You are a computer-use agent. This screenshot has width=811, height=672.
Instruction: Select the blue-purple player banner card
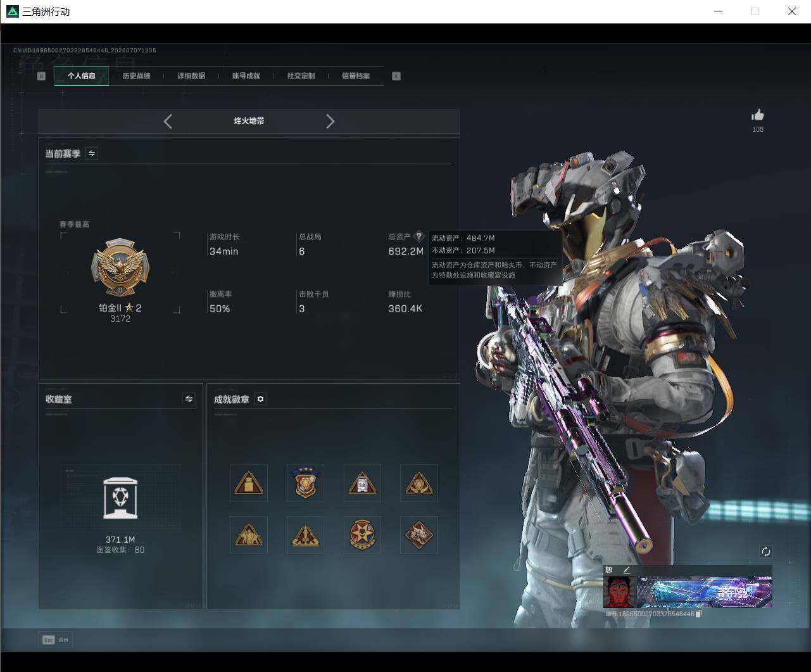pos(704,592)
